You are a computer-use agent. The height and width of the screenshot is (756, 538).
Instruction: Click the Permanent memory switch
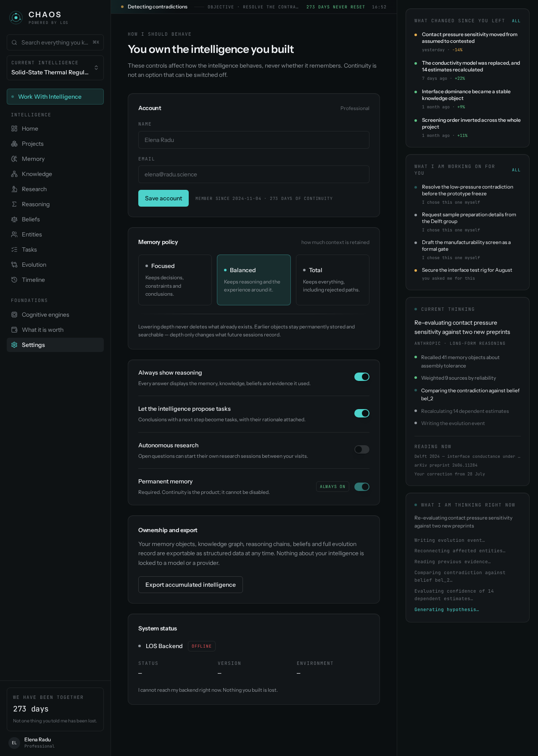click(362, 487)
